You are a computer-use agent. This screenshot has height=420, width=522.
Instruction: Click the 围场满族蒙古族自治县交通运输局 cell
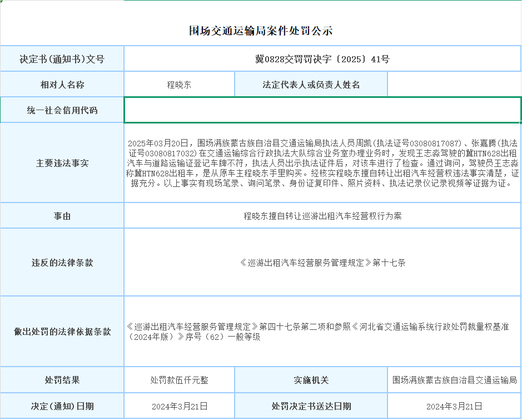click(x=454, y=380)
